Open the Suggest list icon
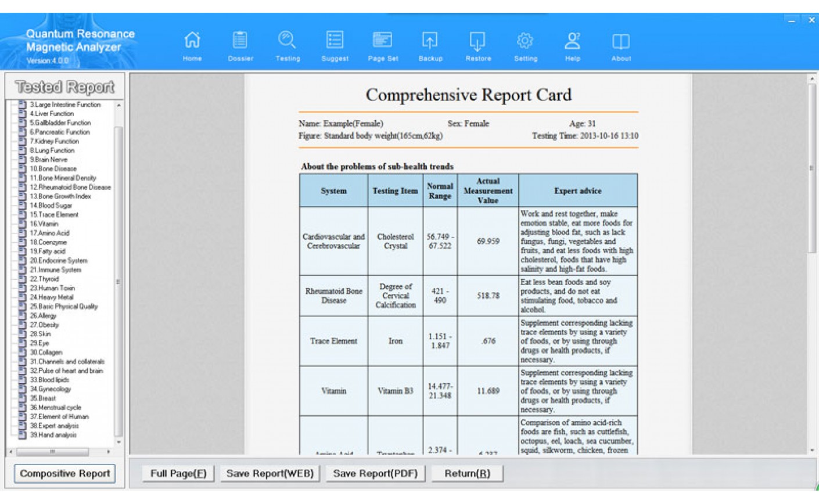 [335, 39]
